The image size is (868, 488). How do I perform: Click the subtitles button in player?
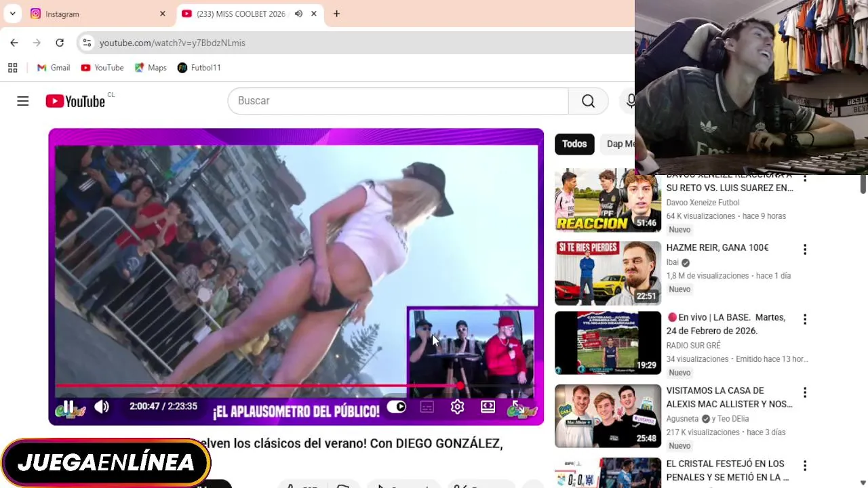point(427,407)
